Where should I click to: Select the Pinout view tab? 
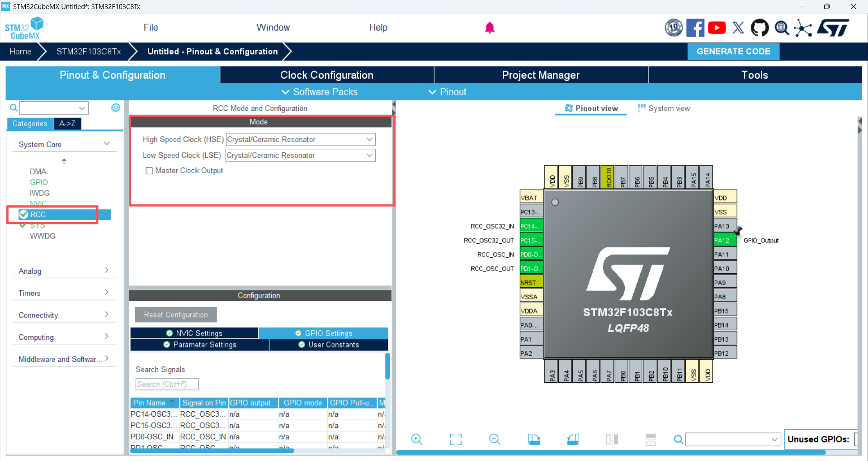tap(591, 108)
